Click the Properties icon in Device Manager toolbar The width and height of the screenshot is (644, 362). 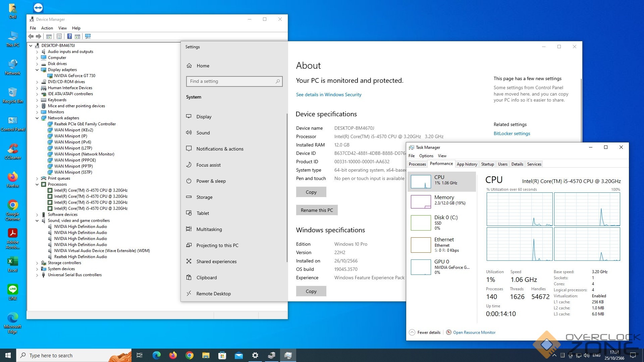tap(59, 36)
